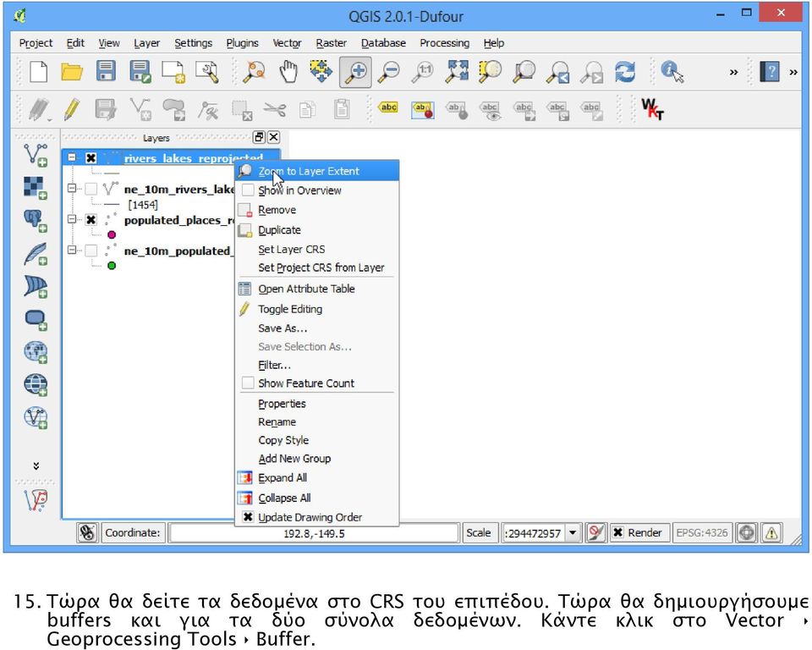Toggle visibility of populated_places_r layer

pos(91,220)
